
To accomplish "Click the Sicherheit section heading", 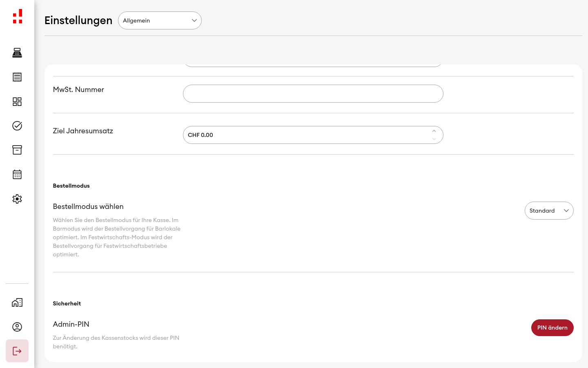I will coord(67,303).
